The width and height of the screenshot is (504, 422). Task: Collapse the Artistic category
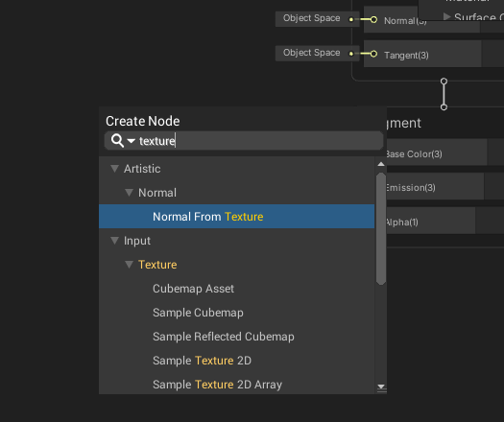pyautogui.click(x=115, y=169)
